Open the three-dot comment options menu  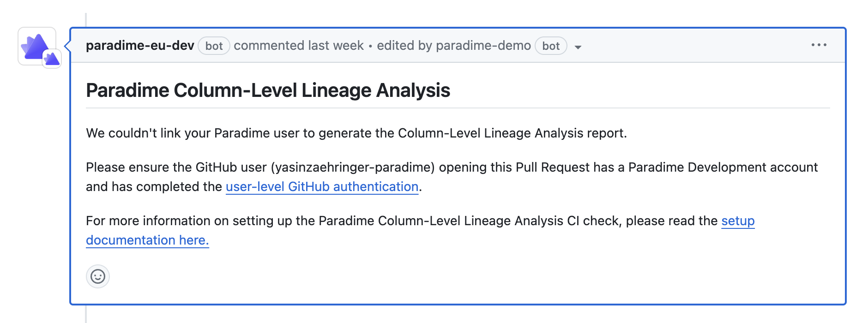coord(819,45)
